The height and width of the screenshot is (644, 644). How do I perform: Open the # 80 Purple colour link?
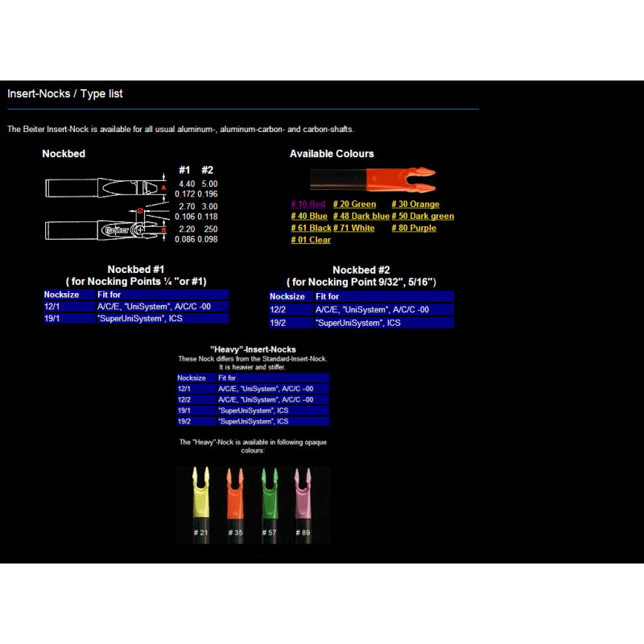[x=414, y=228]
